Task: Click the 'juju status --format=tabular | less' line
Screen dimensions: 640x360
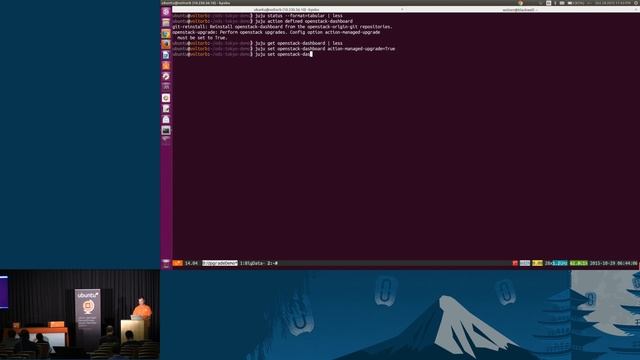Action: tap(299, 16)
